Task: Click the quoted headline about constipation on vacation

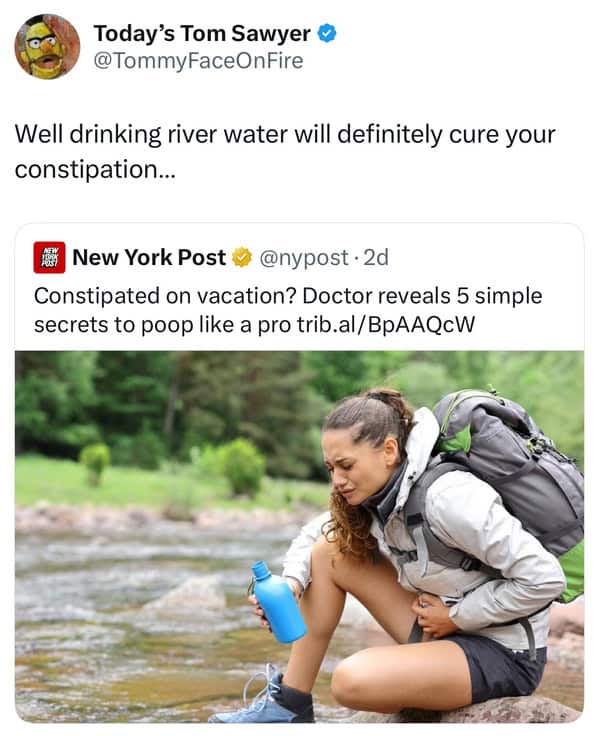Action: pyautogui.click(x=288, y=310)
